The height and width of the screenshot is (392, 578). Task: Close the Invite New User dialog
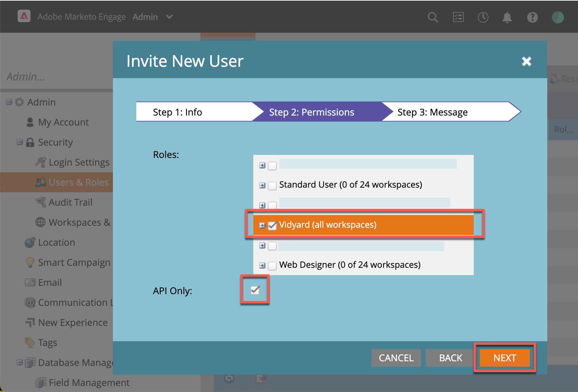527,61
